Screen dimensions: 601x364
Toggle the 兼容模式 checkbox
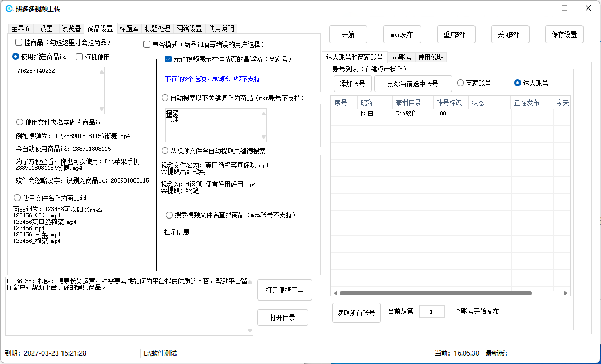pyautogui.click(x=147, y=44)
